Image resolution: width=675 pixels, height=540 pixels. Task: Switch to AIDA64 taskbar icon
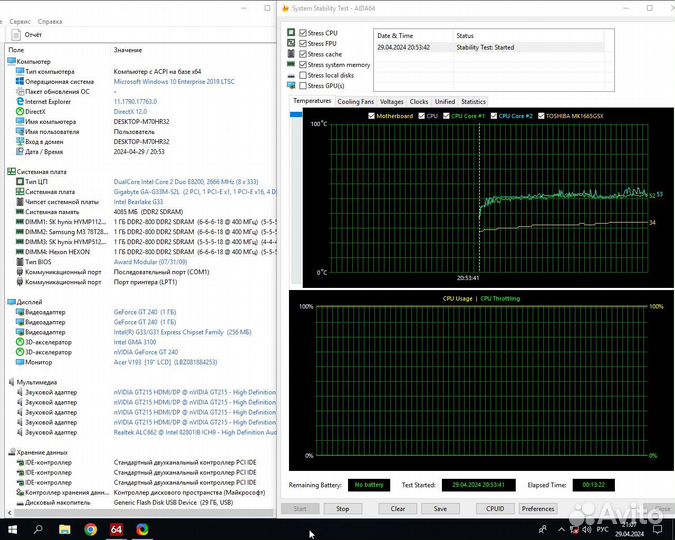tap(116, 529)
